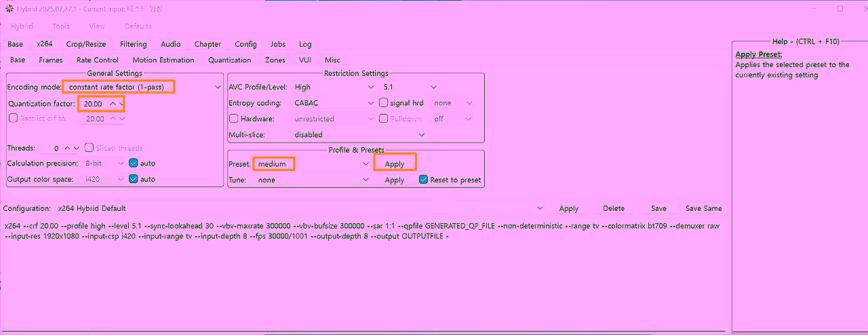Decrease Threads count using down arrow
Image resolution: width=868 pixels, height=335 pixels.
(76, 148)
